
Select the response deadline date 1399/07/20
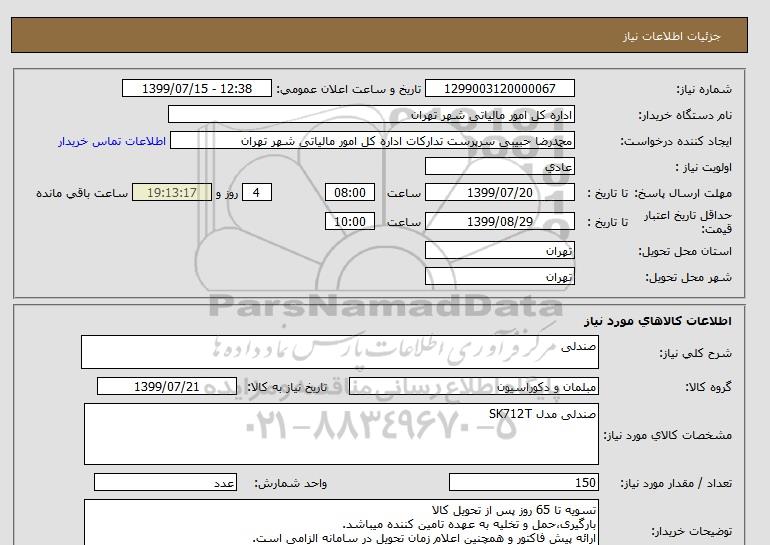499,192
